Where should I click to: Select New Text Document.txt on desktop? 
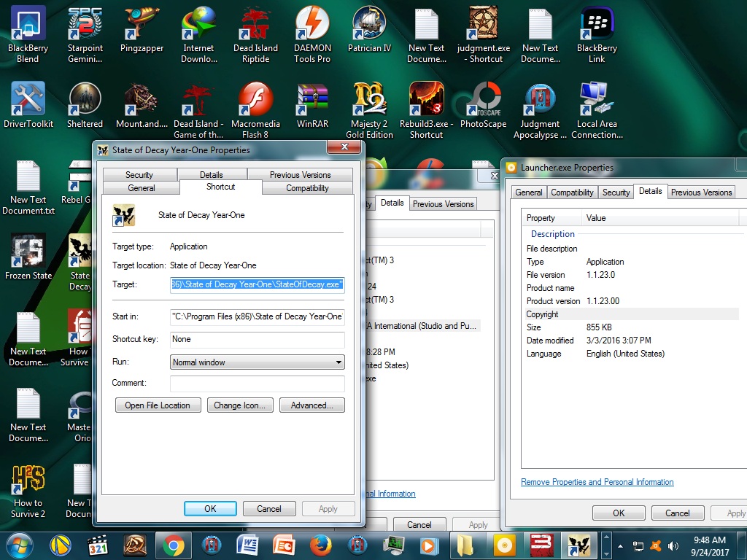point(28,187)
